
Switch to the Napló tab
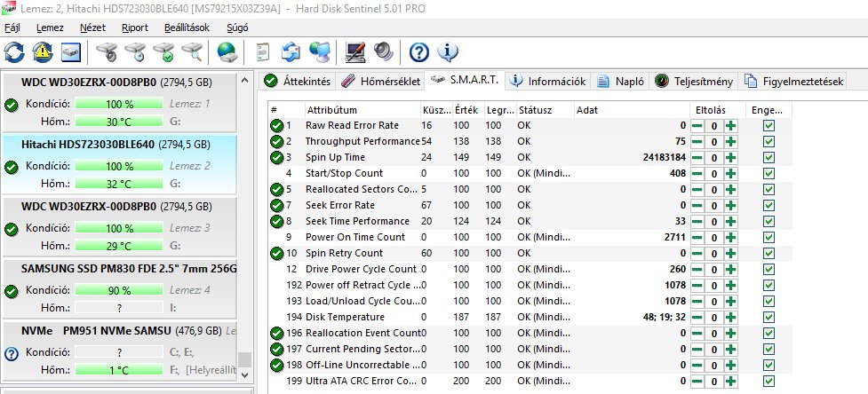pyautogui.click(x=620, y=82)
